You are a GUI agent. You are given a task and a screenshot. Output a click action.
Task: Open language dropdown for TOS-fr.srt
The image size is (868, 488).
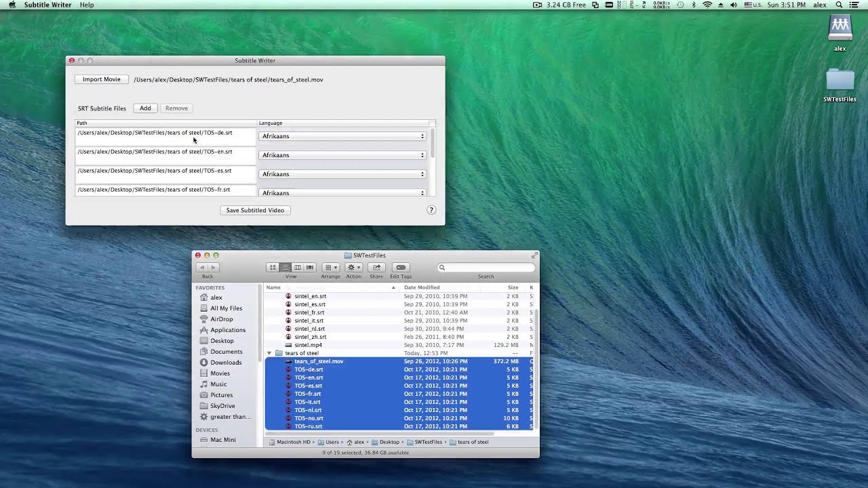point(342,192)
